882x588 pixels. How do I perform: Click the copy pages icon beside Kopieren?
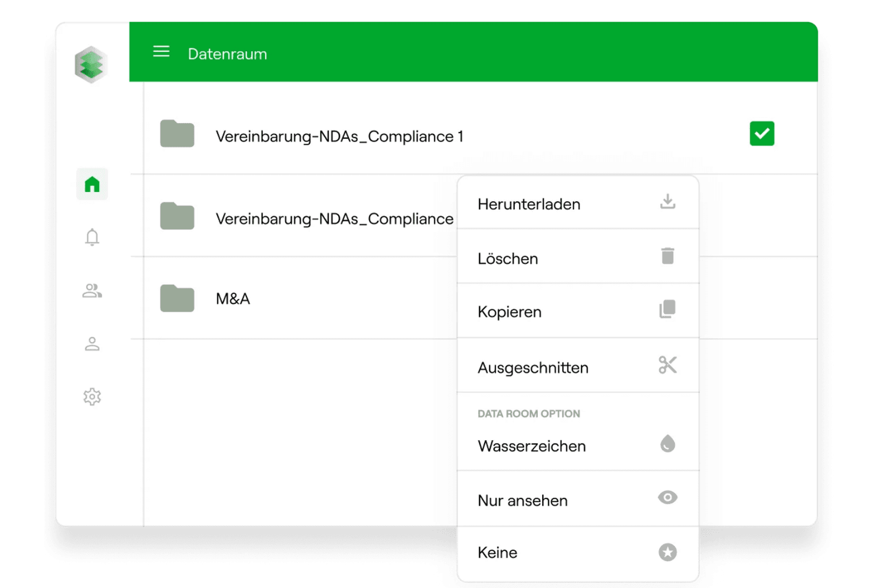[x=667, y=309]
